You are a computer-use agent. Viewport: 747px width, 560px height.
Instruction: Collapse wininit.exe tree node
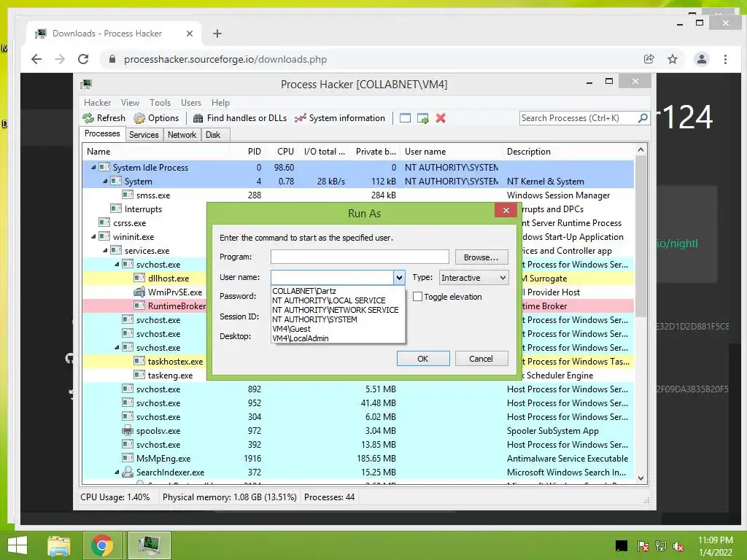coord(93,237)
